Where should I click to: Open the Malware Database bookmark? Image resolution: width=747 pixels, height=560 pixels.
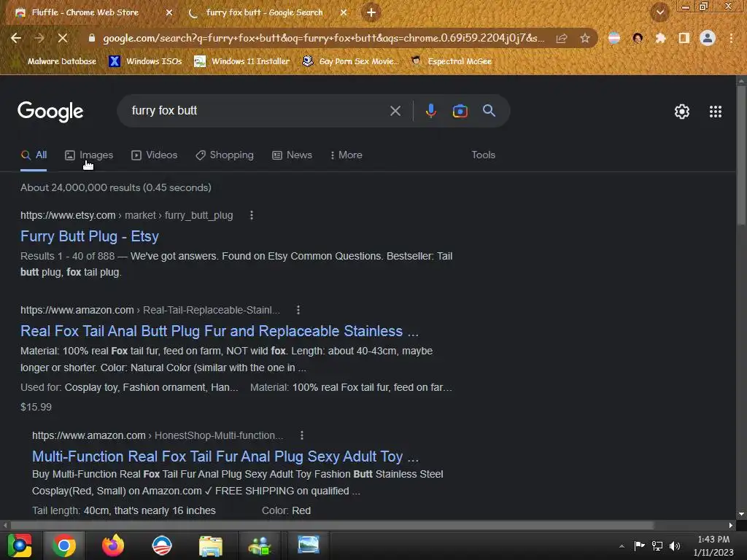tap(56, 61)
